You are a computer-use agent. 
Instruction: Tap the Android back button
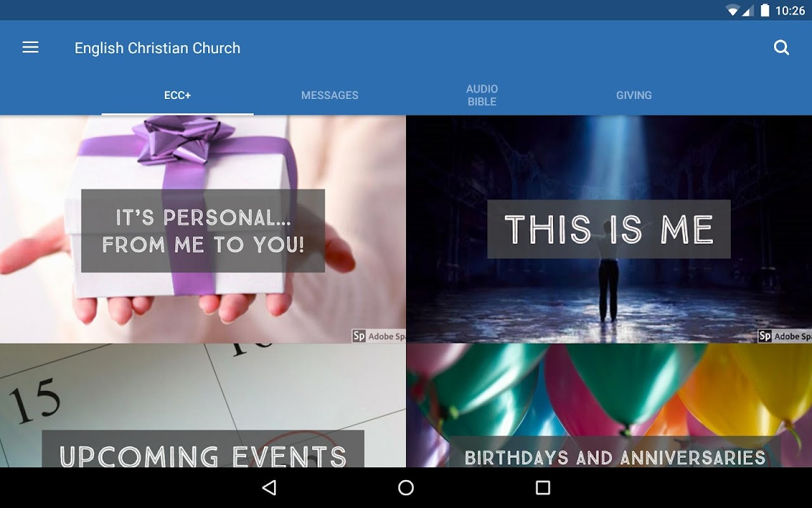270,488
